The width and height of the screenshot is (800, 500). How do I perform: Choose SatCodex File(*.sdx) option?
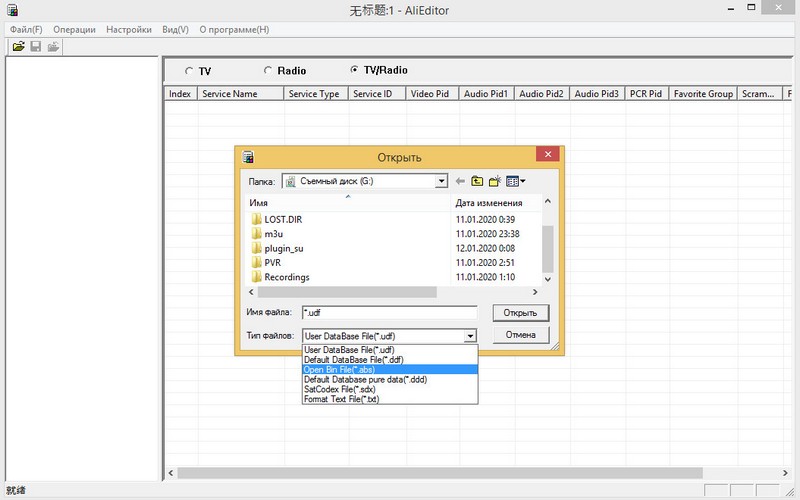390,389
